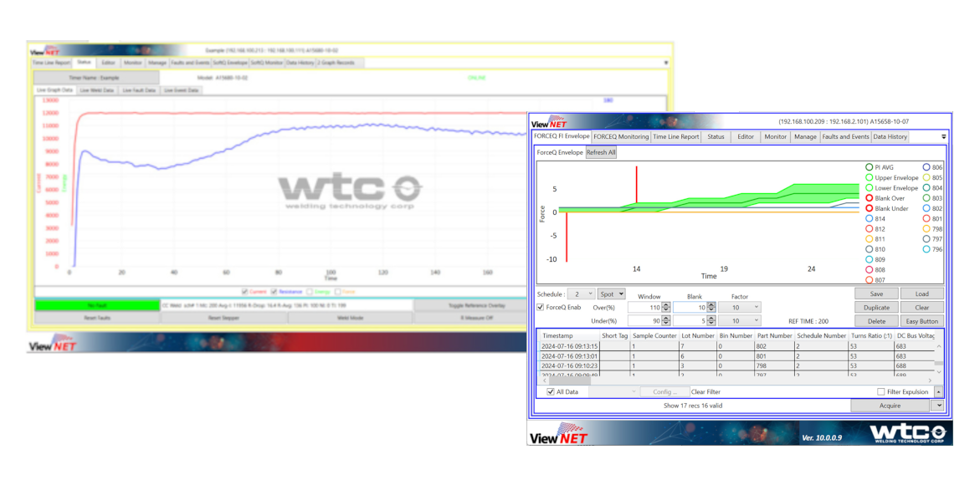Toggle series 797 legend marker
The height and width of the screenshot is (480, 980).
click(x=926, y=239)
